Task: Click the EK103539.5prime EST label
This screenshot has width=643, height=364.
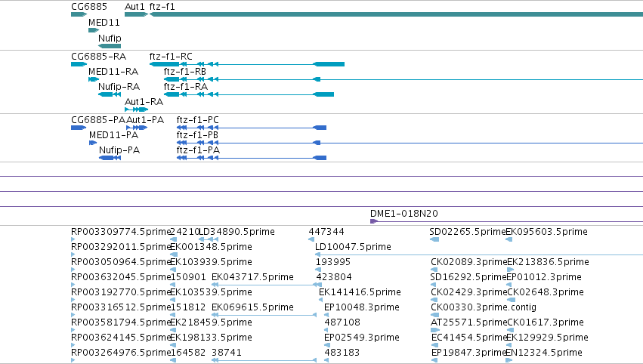Action: (211, 292)
